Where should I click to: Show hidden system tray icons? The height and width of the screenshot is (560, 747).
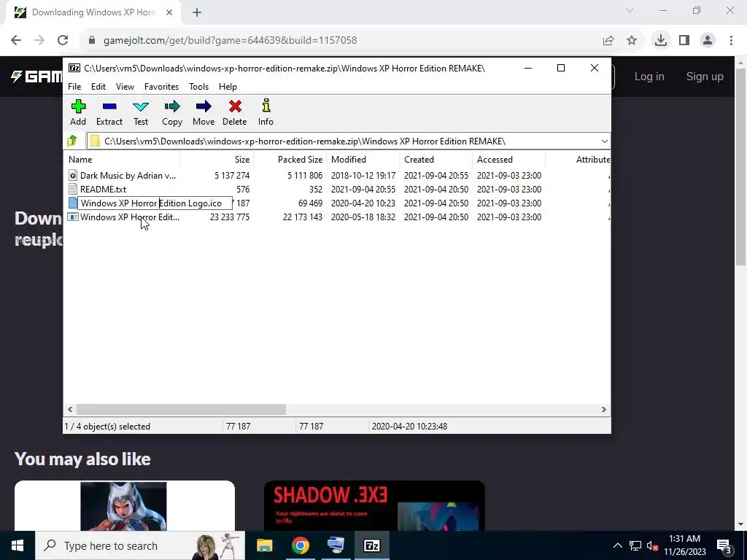coord(617,545)
